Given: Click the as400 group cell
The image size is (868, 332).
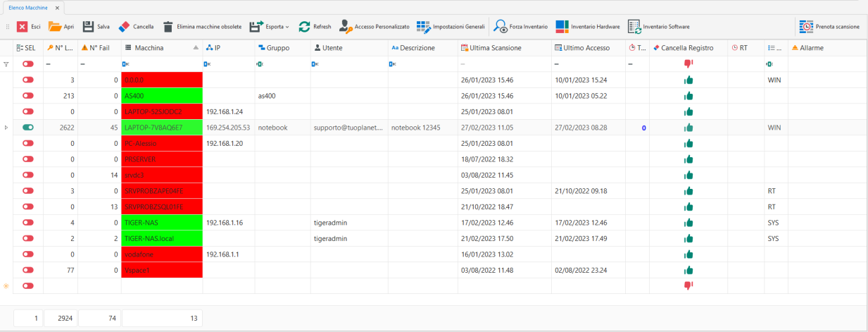Looking at the screenshot, I should (x=282, y=96).
